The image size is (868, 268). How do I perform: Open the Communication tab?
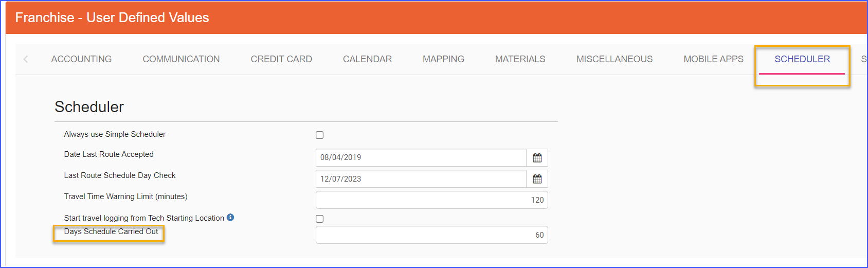point(181,59)
